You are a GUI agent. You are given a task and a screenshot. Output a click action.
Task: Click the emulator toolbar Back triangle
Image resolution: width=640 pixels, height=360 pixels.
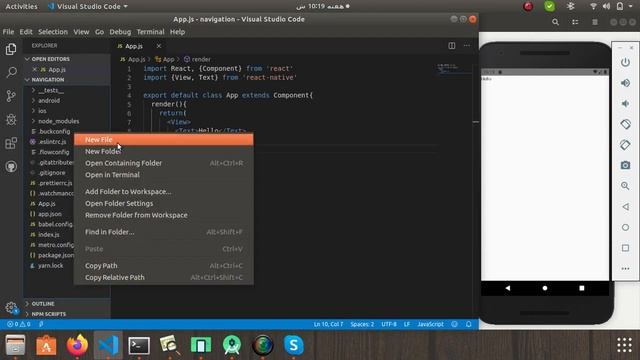(625, 207)
